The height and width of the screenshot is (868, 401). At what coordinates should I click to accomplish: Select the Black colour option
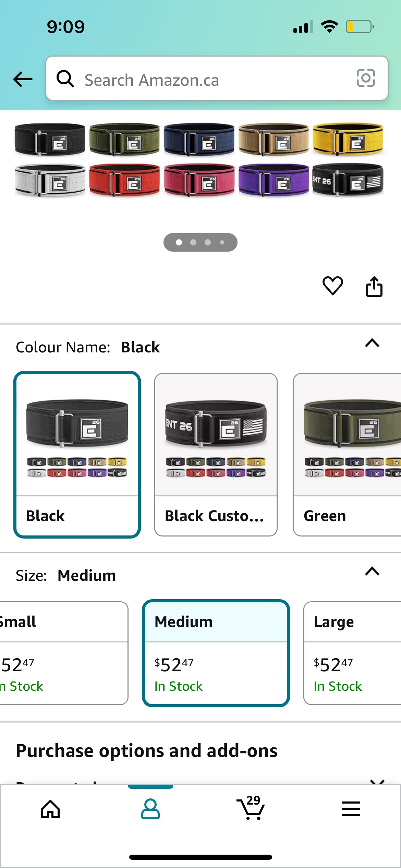[77, 455]
